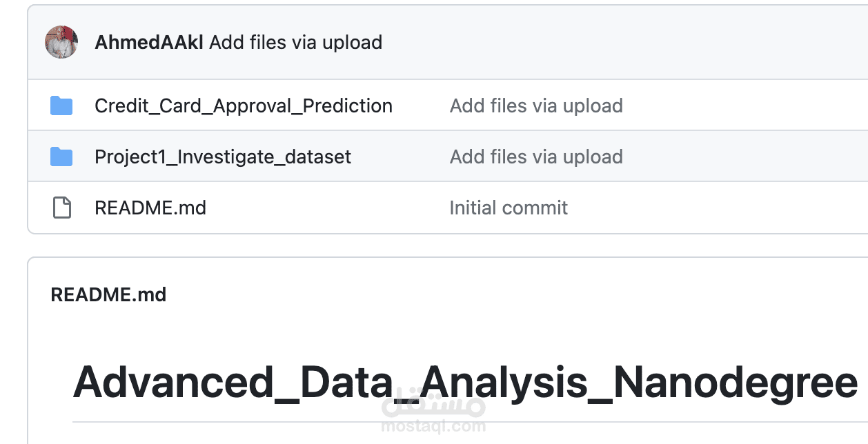This screenshot has height=444, width=868.
Task: Click empty space in the latest commit header bar
Action: 621,43
